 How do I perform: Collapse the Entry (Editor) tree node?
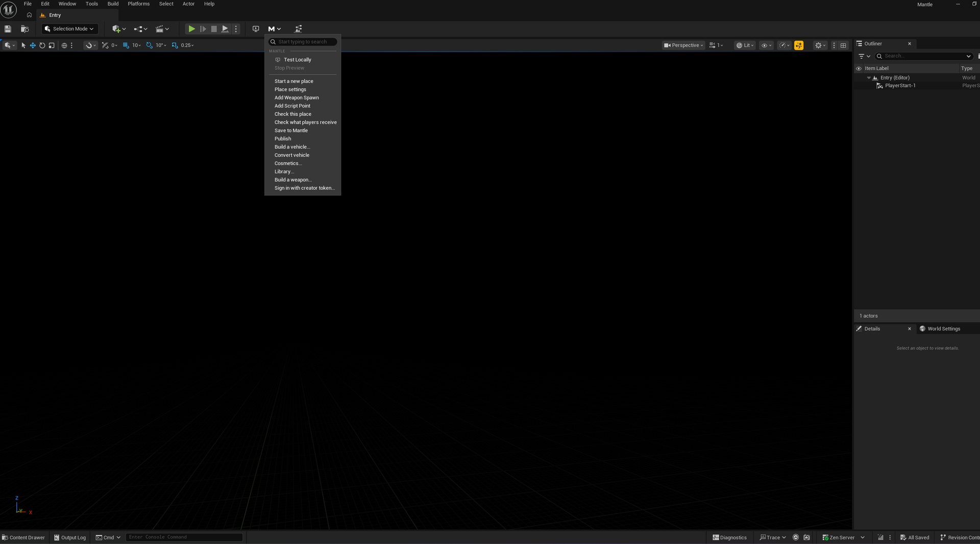coord(869,78)
